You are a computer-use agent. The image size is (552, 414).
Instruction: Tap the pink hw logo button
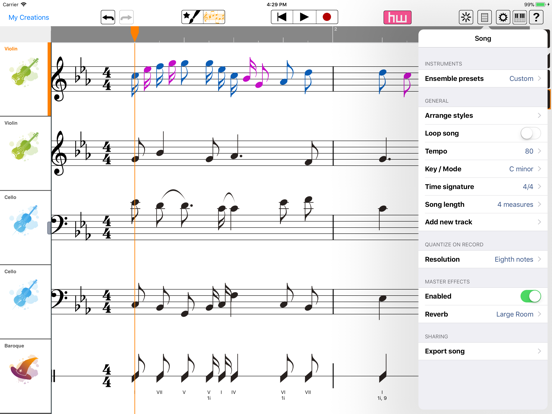(397, 17)
